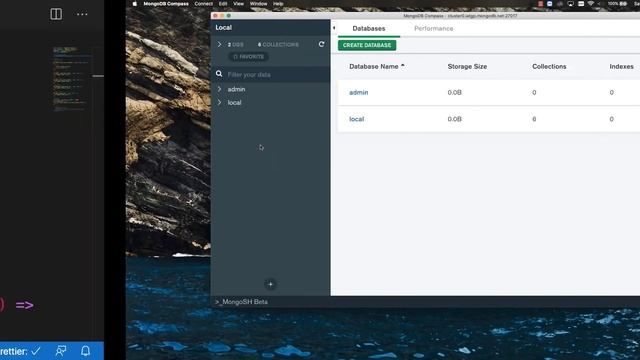
Task: Click the Zoom icon in menu bar
Action: 550,4
